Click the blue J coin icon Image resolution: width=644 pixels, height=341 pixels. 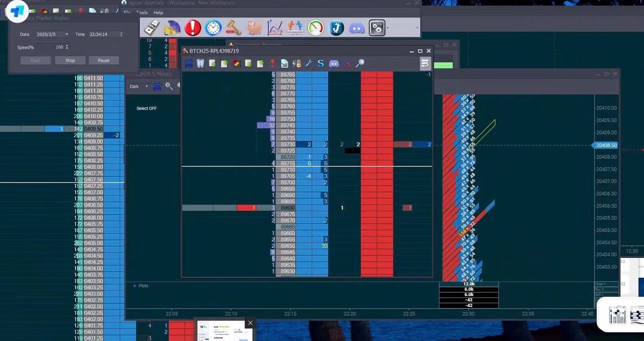click(x=336, y=28)
